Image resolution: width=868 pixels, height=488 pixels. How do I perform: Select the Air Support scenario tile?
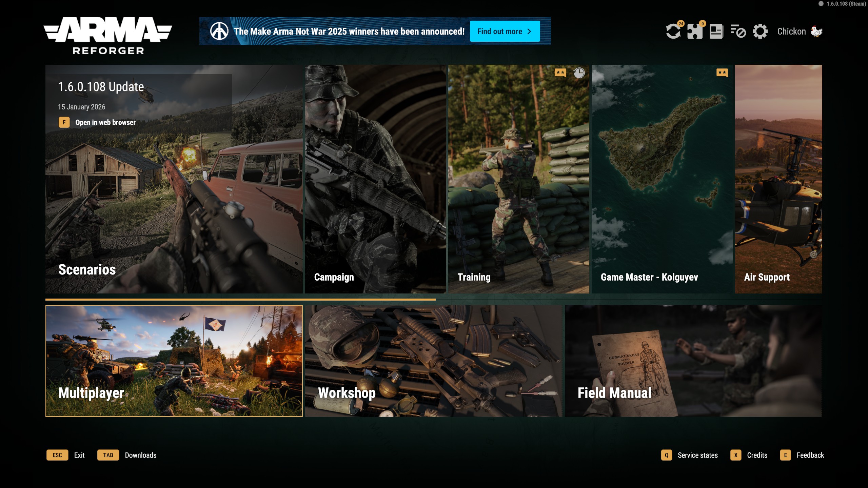pyautogui.click(x=778, y=179)
